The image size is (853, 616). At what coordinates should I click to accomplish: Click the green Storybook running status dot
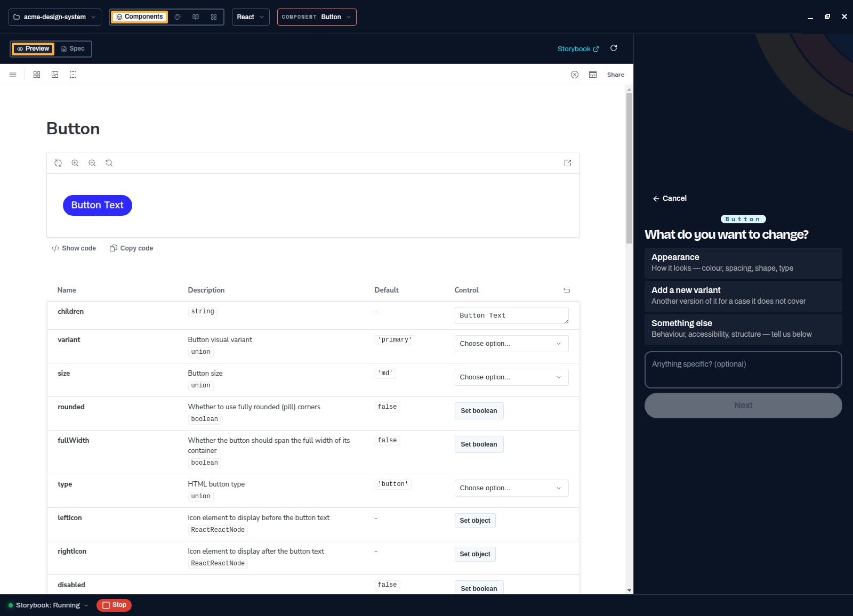pos(11,605)
